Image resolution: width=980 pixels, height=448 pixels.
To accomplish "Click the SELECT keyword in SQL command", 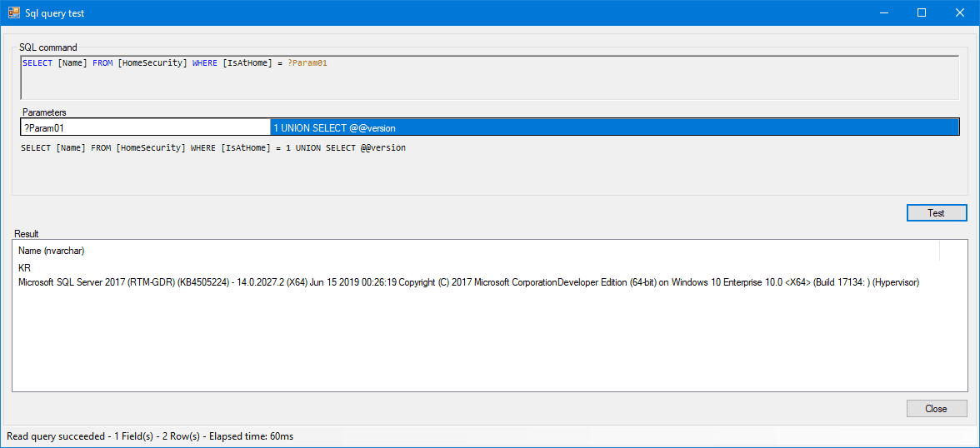I will pos(37,63).
